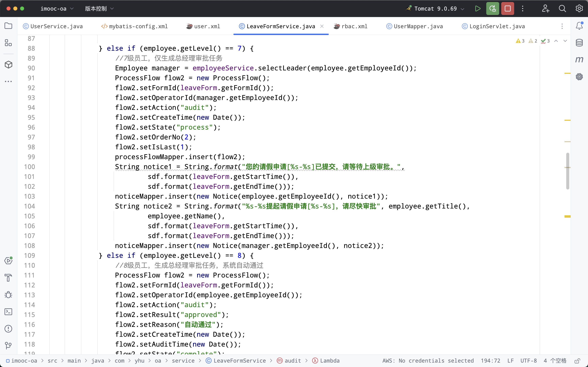Viewport: 588px width, 367px height.
Task: Go to next highlighted error
Action: (x=565, y=41)
